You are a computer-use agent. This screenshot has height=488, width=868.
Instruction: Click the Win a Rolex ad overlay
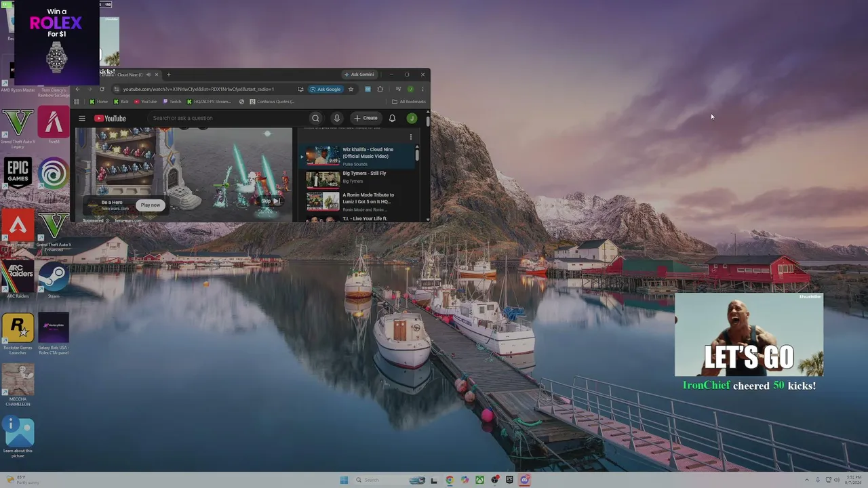click(57, 42)
